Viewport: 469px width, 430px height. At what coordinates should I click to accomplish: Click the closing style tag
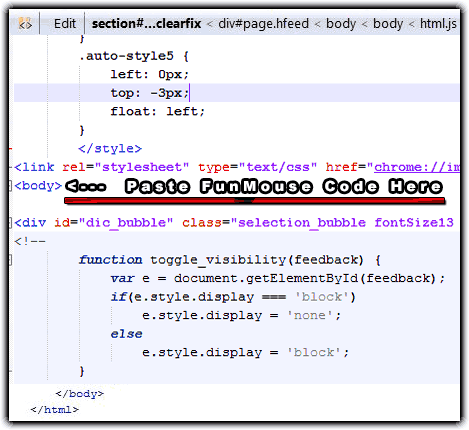click(x=110, y=148)
